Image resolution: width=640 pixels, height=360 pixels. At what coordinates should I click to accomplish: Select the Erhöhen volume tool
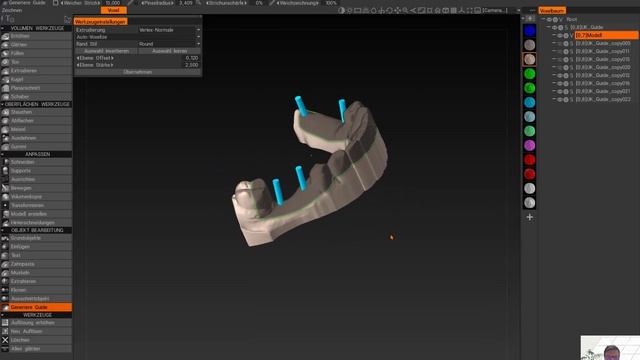[x=36, y=36]
